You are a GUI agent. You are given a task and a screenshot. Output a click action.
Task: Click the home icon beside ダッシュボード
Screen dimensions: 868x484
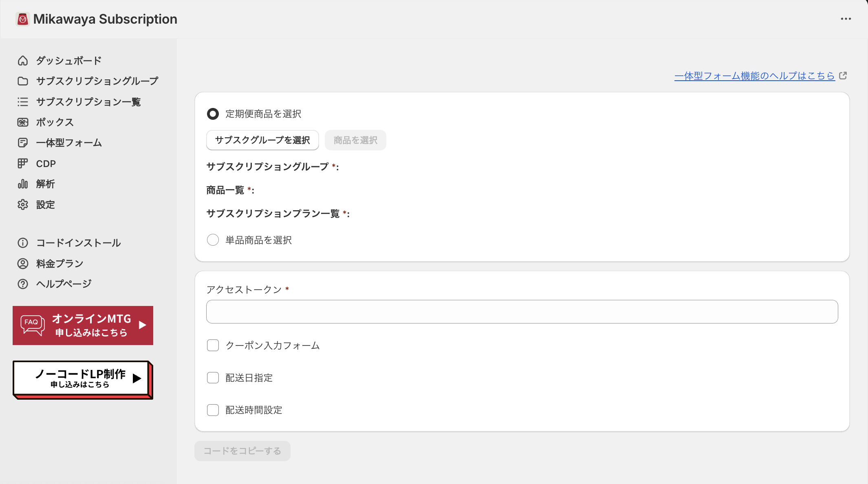click(x=23, y=61)
